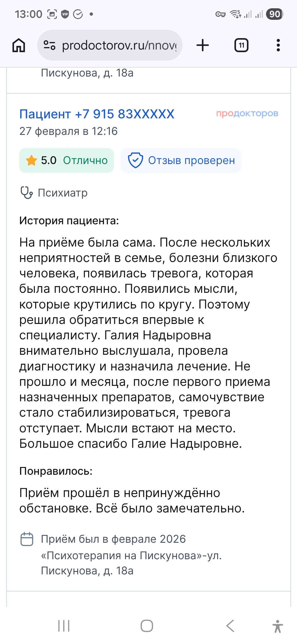This screenshot has width=297, height=644.
Task: Tap the Android recent apps button
Action: [64, 626]
